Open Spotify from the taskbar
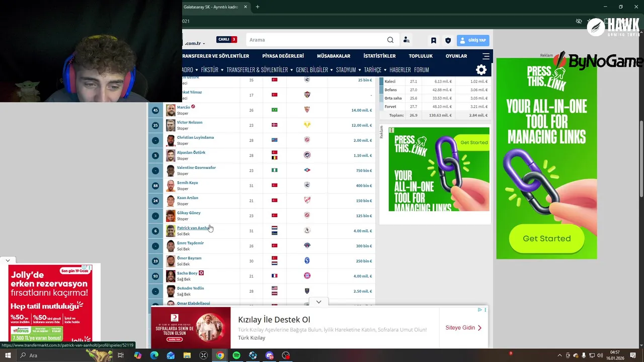Screen dimensions: 644x362 236,355
